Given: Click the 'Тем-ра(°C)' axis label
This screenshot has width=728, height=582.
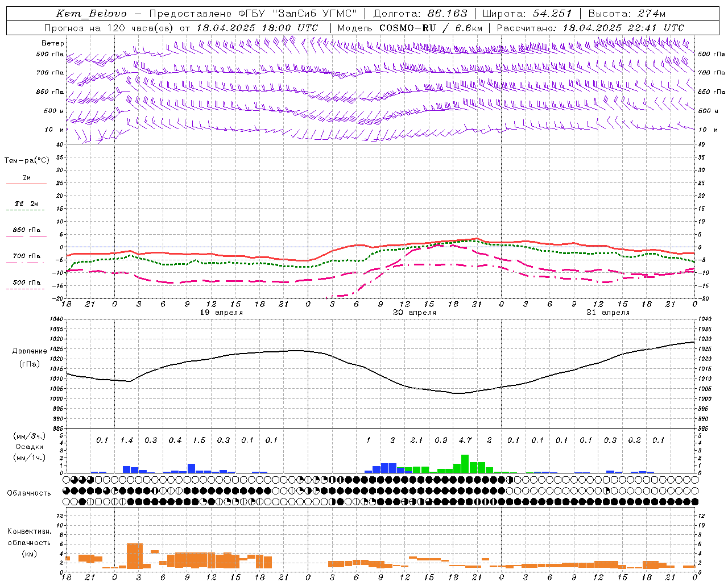Looking at the screenshot, I should click(27, 161).
